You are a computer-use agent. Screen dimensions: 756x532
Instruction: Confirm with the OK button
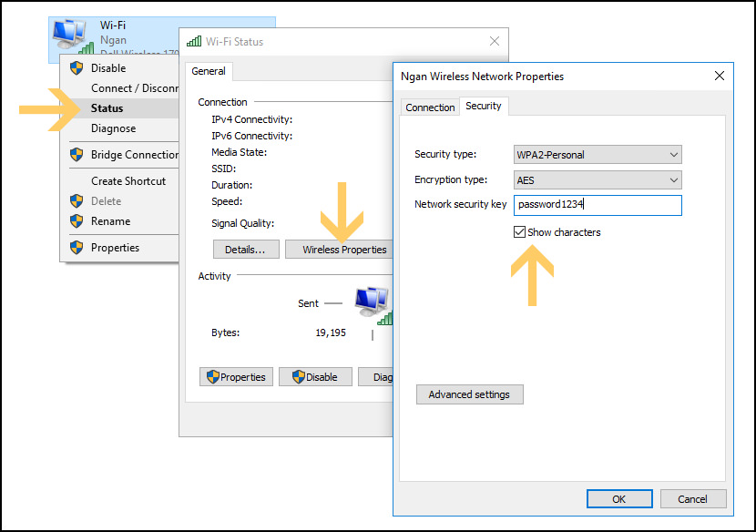pos(618,499)
